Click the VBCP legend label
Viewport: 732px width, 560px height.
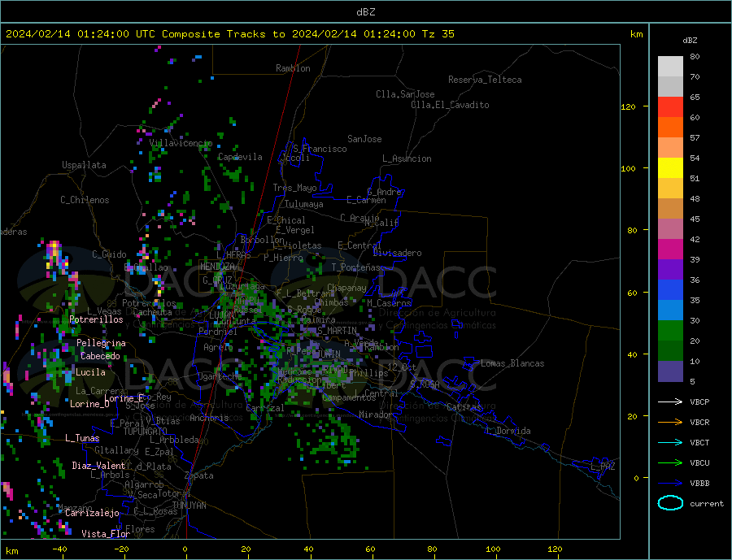click(699, 402)
